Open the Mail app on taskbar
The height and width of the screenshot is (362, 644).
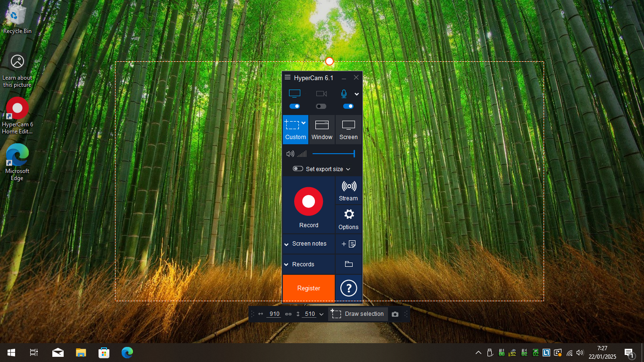pyautogui.click(x=58, y=353)
